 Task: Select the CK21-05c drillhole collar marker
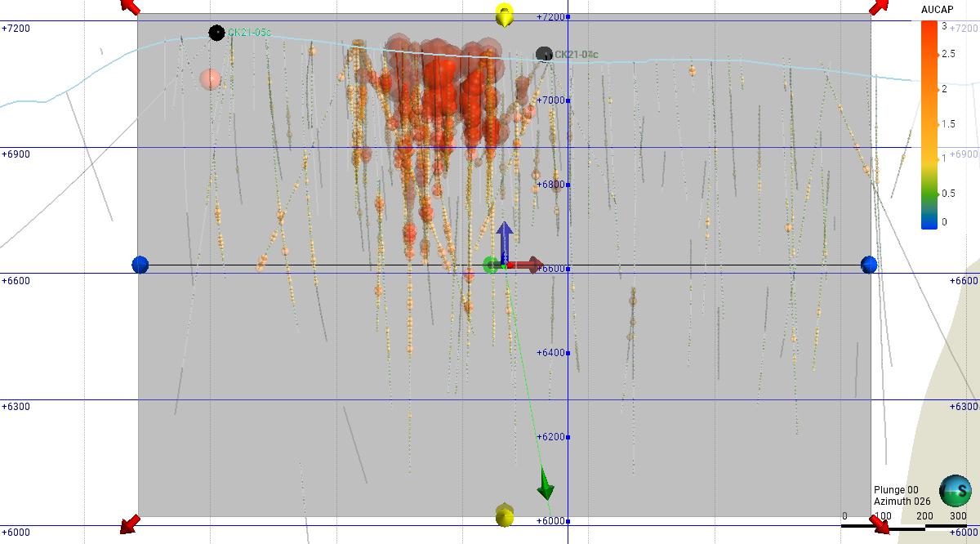216,33
